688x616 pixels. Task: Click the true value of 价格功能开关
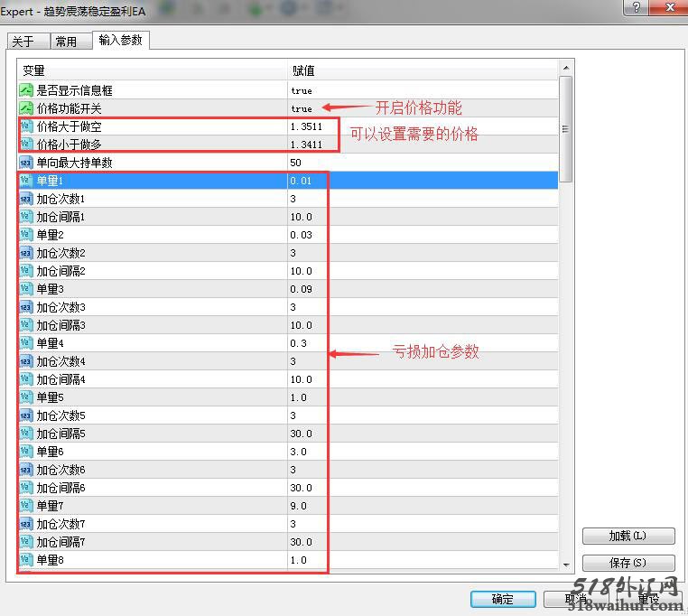(302, 109)
